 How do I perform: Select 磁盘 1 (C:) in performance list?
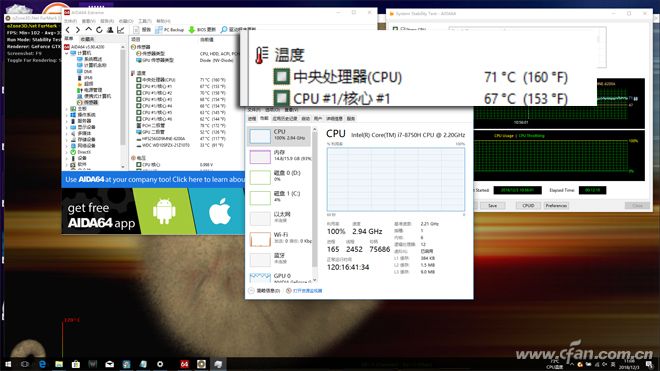point(279,198)
